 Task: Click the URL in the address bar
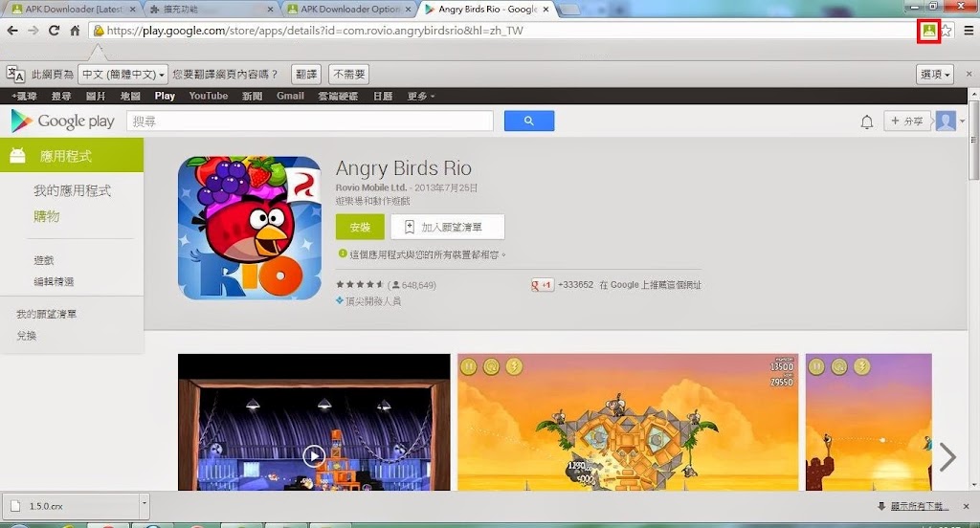click(x=315, y=31)
